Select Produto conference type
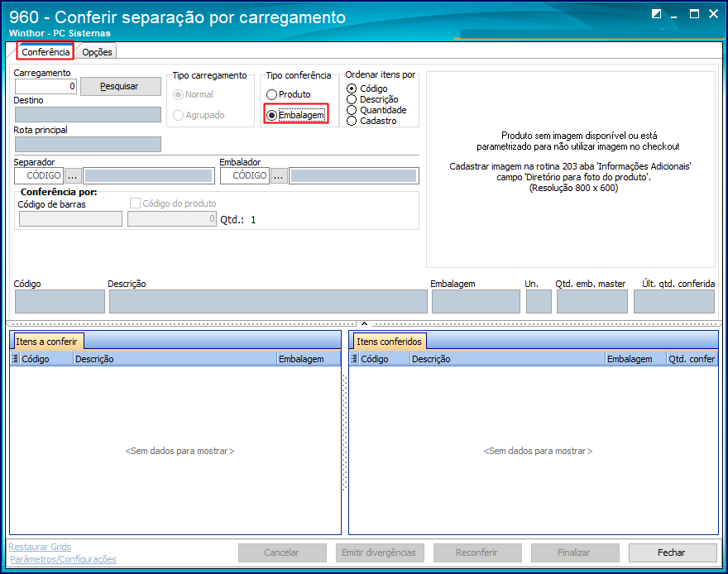Image resolution: width=728 pixels, height=574 pixels. click(289, 94)
